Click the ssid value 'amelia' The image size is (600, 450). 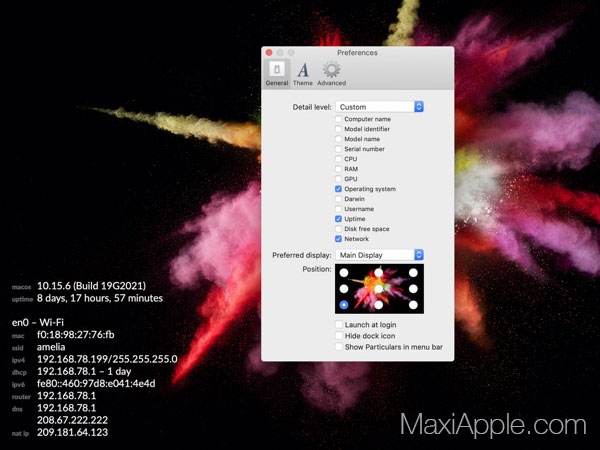tap(51, 347)
